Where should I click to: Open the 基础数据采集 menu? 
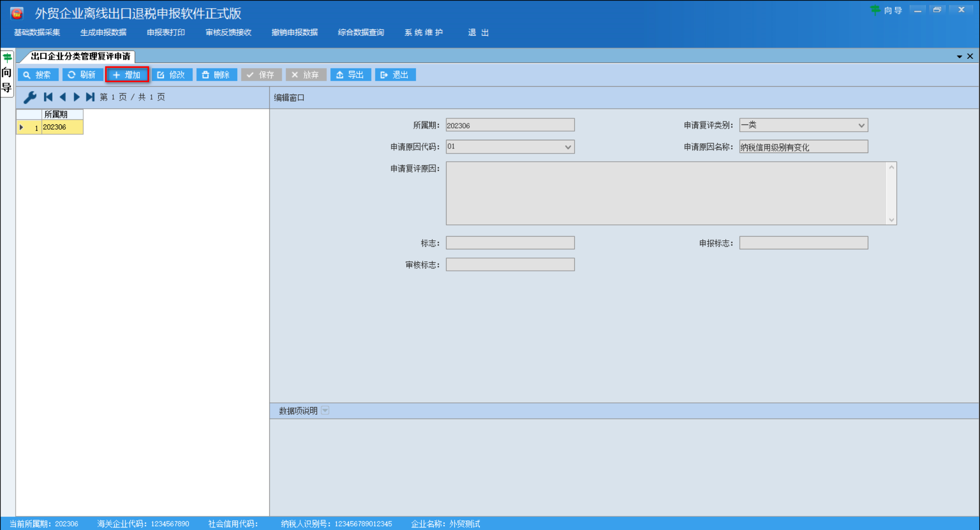(37, 33)
